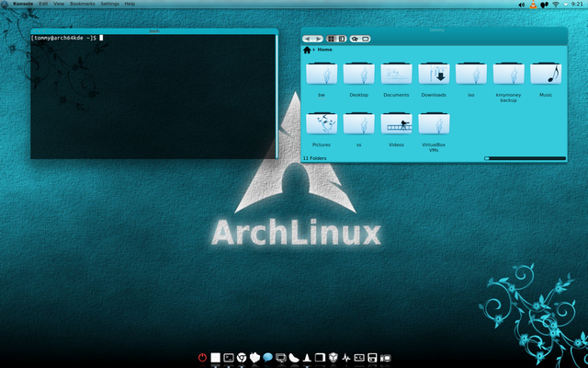Expand breadcrumb arrow before Home
This screenshot has width=588, height=368.
[x=314, y=50]
